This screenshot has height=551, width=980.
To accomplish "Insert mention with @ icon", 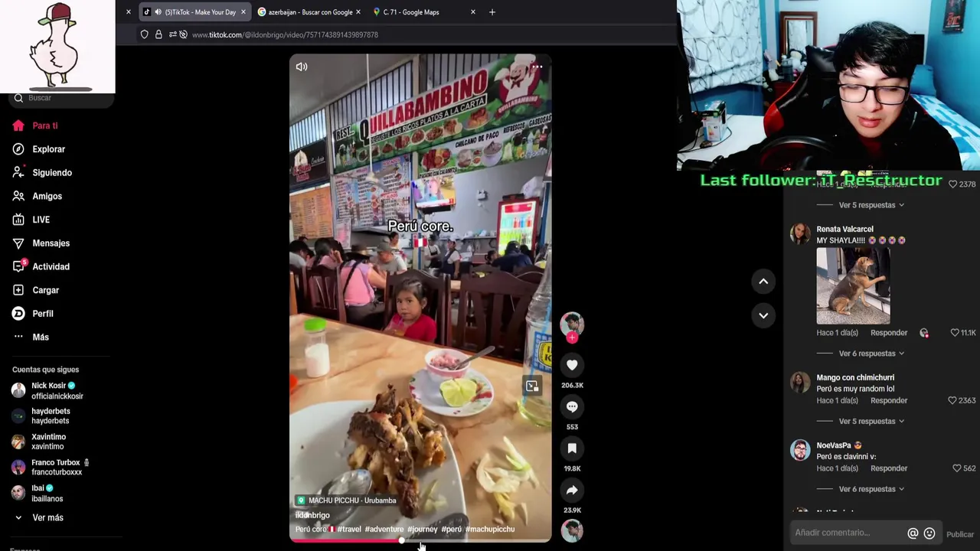I will click(913, 533).
